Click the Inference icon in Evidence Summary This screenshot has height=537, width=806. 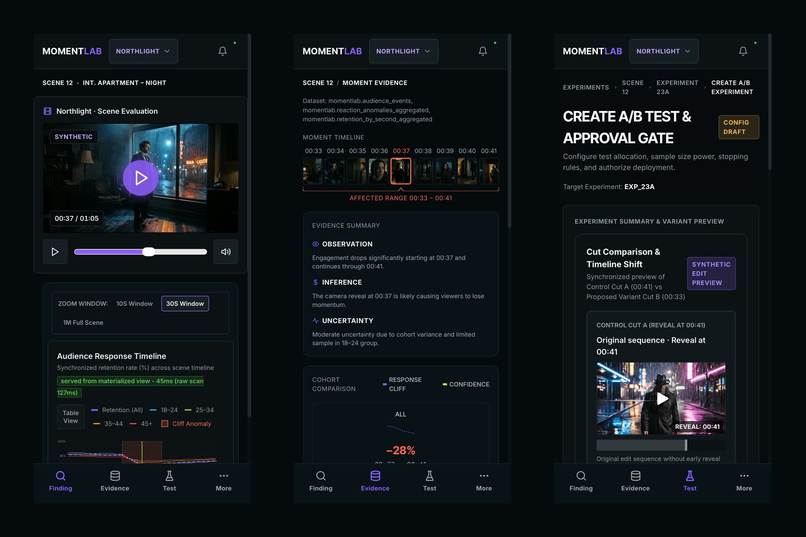tap(315, 282)
